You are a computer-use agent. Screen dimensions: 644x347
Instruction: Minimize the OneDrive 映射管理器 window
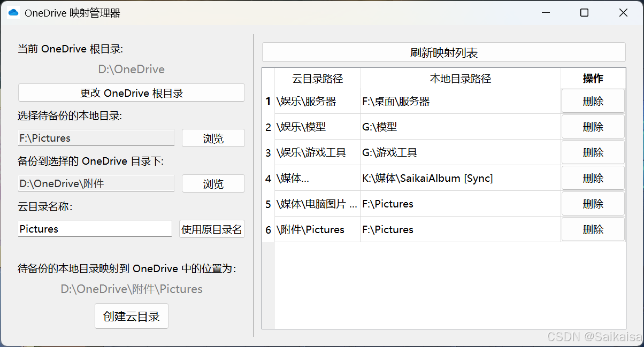(546, 13)
